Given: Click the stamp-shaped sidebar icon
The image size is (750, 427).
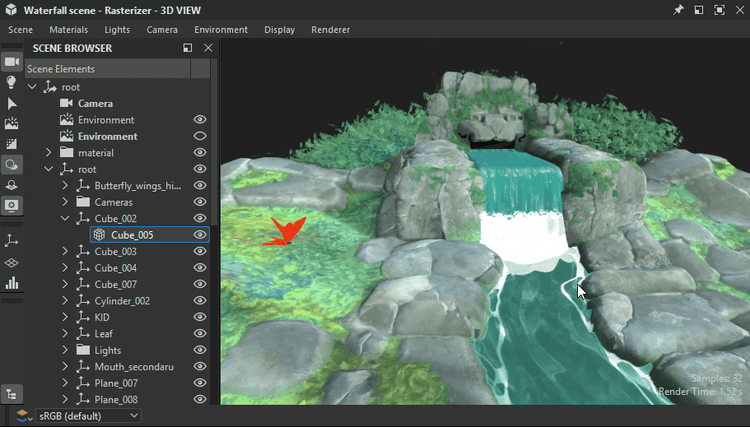Looking at the screenshot, I should (11, 185).
